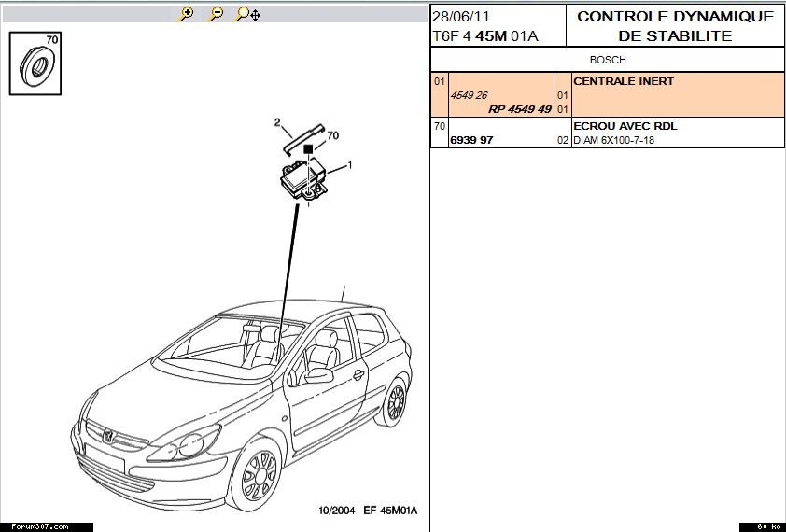
Task: Click the DIAM 6X100-7-18 description
Action: point(613,140)
